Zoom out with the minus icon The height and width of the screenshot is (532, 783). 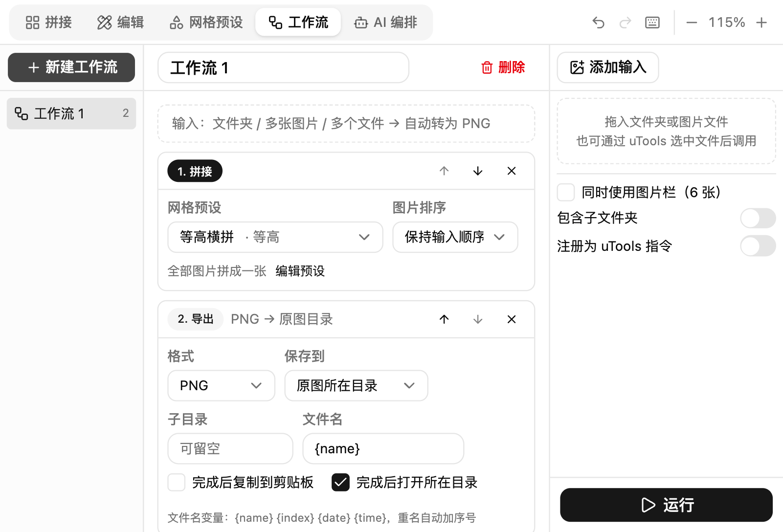692,22
